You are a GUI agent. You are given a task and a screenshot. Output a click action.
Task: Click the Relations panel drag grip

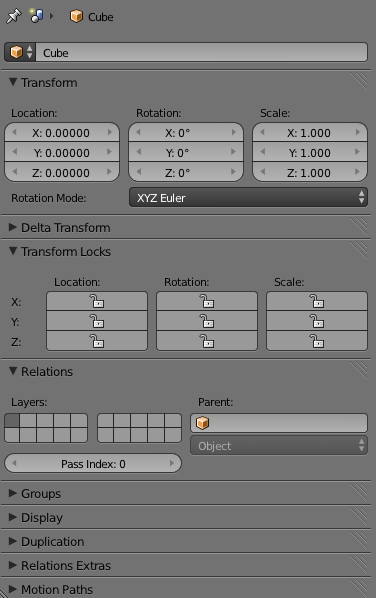359,370
